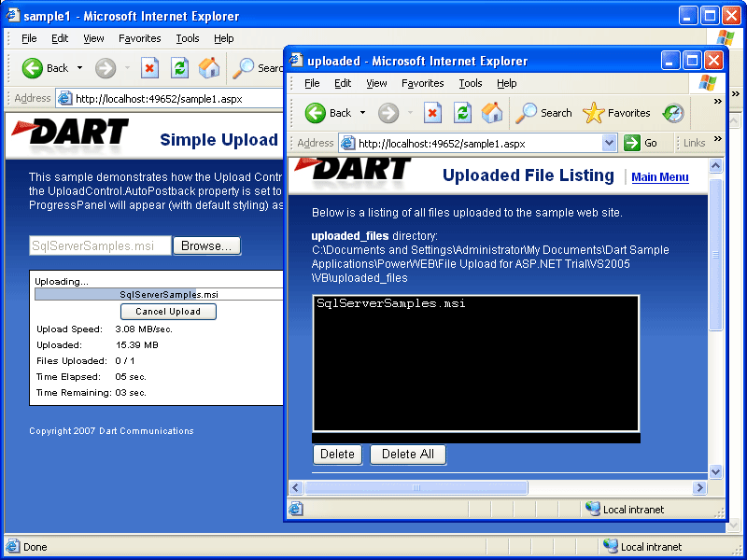Click address field in uploaded window
This screenshot has height=560, width=747.
pos(478,143)
